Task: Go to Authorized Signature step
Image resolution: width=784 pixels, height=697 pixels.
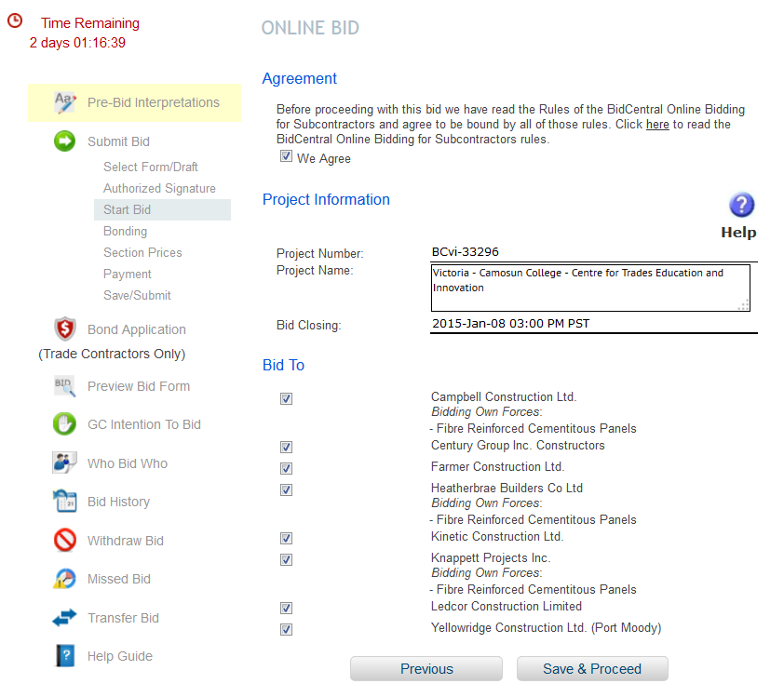Action: [159, 188]
